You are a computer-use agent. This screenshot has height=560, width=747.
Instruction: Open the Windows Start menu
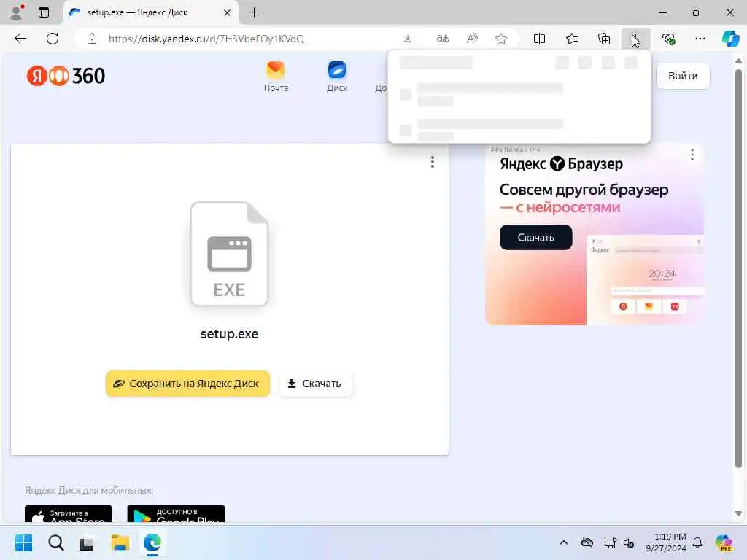click(23, 542)
